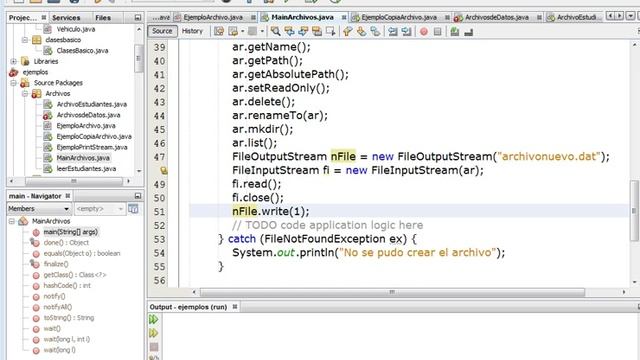The image size is (640, 360).
Task: Click the lightbulb hint icon on line 48
Action: (164, 170)
